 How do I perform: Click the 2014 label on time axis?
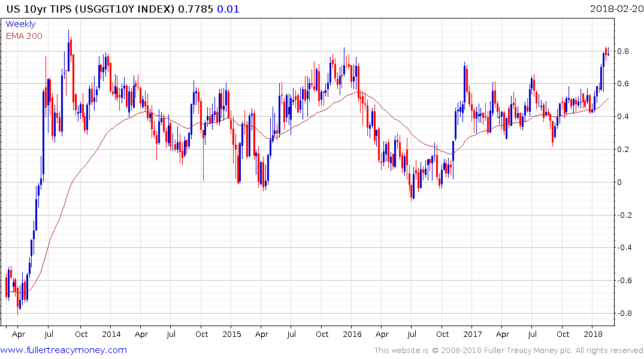(x=111, y=334)
